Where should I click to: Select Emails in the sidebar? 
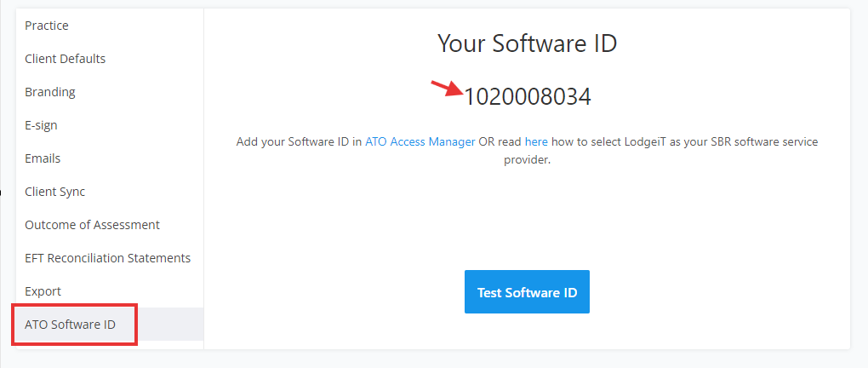coord(110,158)
